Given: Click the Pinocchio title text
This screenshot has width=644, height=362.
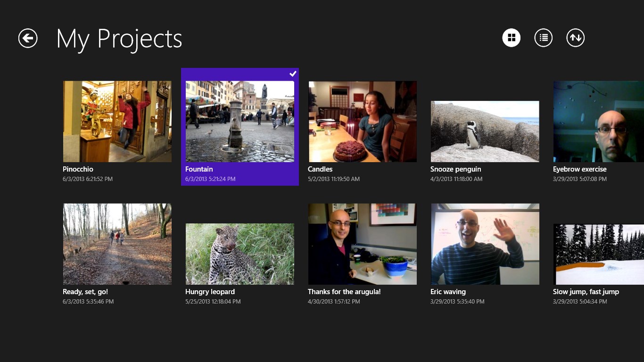Looking at the screenshot, I should 78,169.
